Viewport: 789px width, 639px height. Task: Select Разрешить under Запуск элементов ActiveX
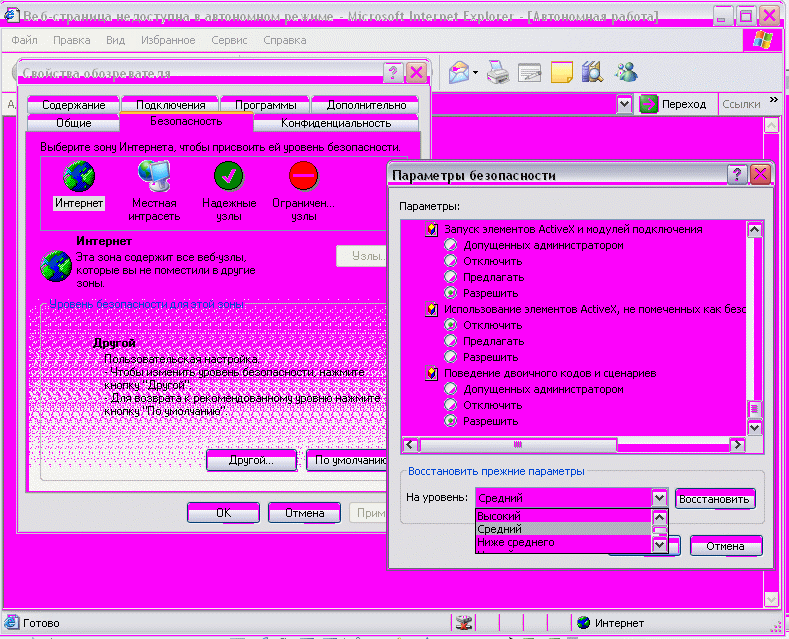tap(450, 293)
